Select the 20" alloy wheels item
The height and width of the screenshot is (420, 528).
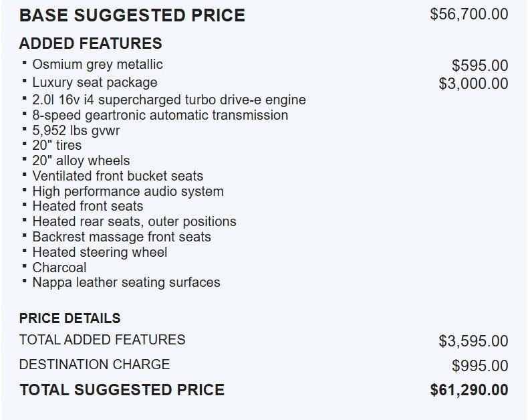click(x=81, y=161)
